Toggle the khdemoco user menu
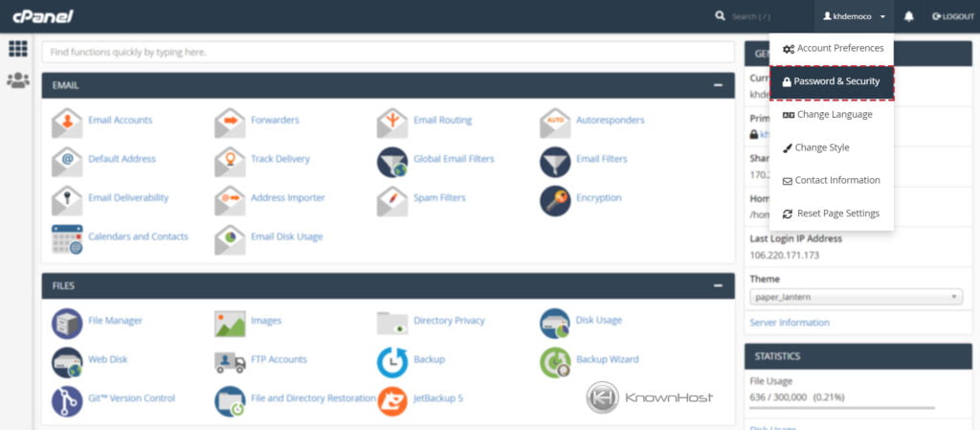The height and width of the screenshot is (430, 980). [854, 17]
